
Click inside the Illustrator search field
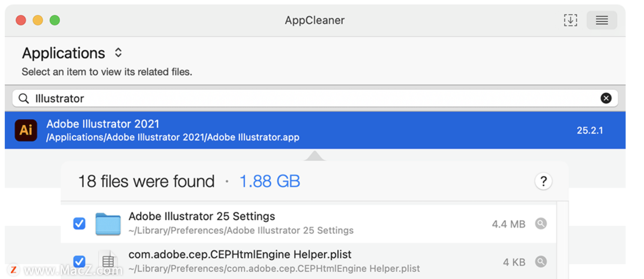tap(315, 98)
